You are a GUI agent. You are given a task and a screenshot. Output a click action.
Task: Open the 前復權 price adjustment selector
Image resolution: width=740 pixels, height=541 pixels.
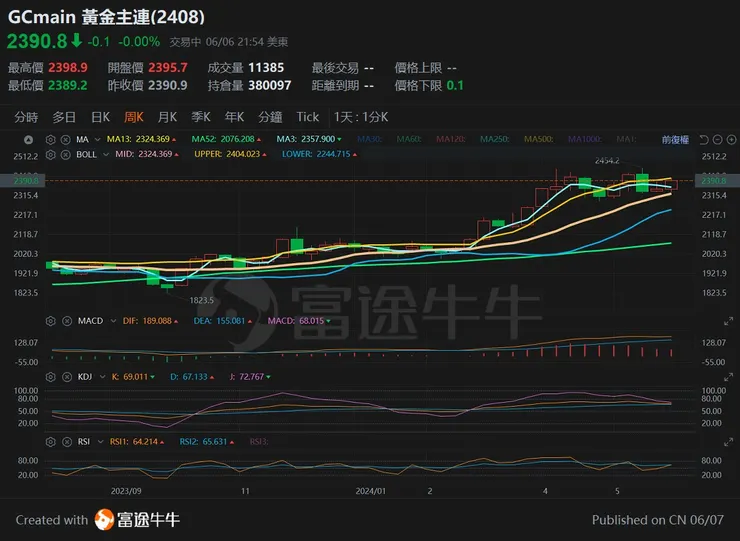click(x=675, y=140)
